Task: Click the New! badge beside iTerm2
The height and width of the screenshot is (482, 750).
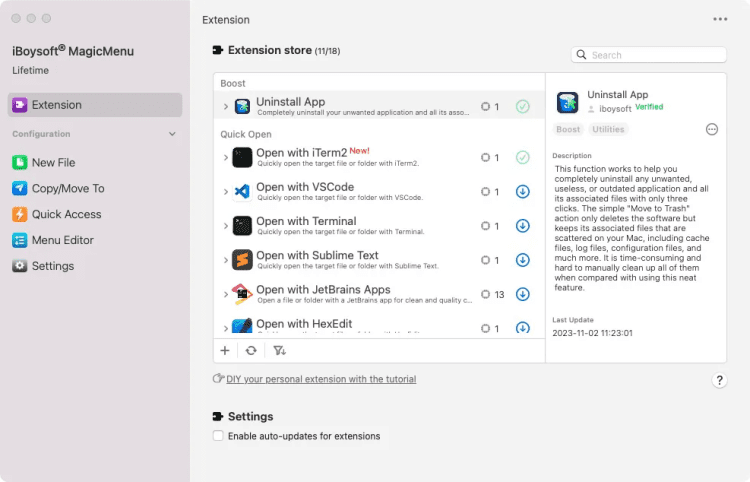Action: tap(359, 151)
